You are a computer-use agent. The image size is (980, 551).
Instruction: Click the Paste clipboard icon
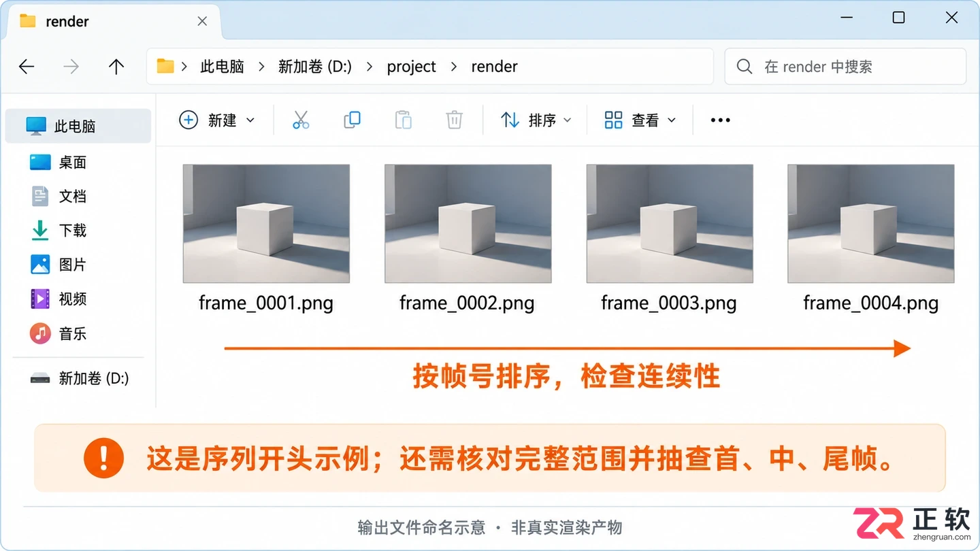click(x=403, y=120)
